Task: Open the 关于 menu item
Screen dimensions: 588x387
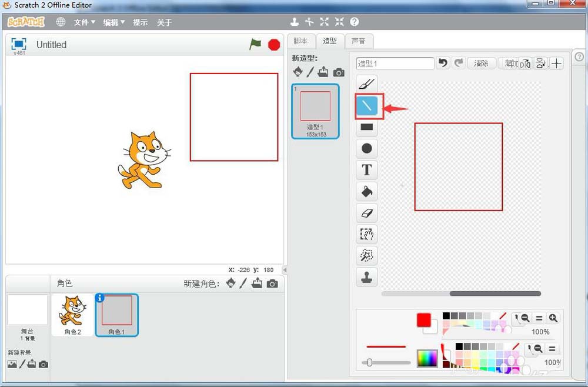Action: 164,22
